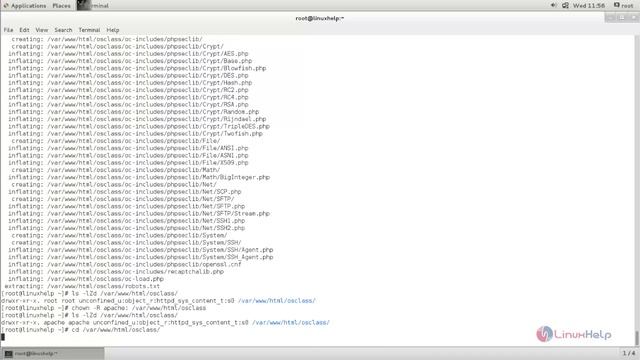The height and width of the screenshot is (360, 640).
Task: Open the root user menu
Action: [x=624, y=5]
